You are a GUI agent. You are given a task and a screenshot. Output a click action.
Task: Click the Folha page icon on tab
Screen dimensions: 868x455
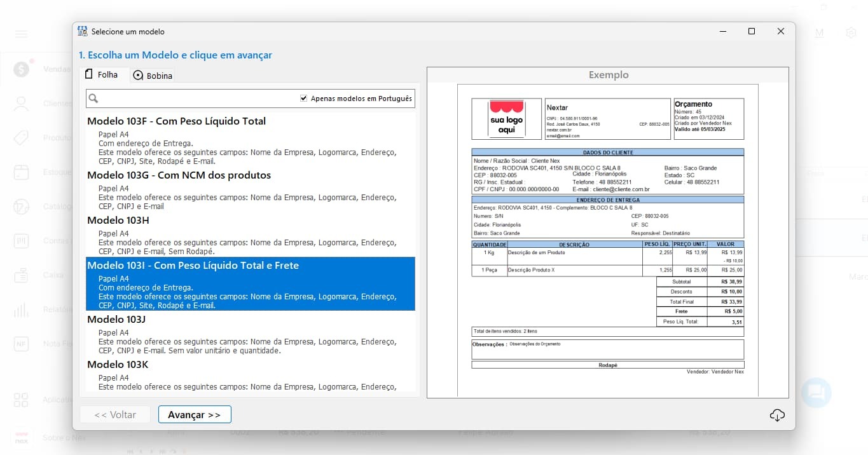click(89, 74)
